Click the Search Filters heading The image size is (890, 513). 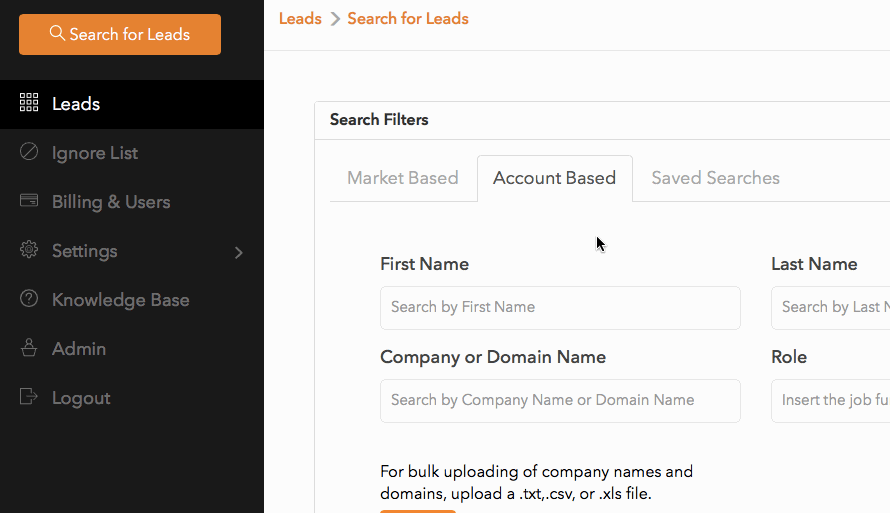click(x=379, y=120)
